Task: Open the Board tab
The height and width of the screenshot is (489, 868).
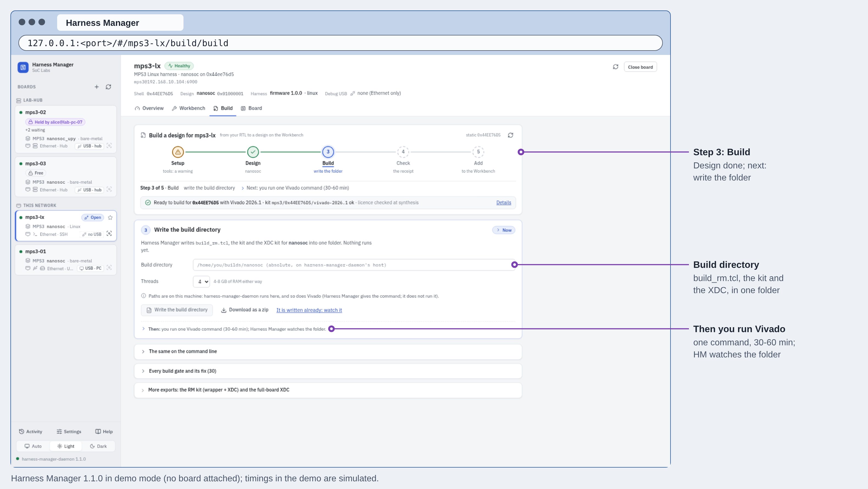Action: point(251,108)
